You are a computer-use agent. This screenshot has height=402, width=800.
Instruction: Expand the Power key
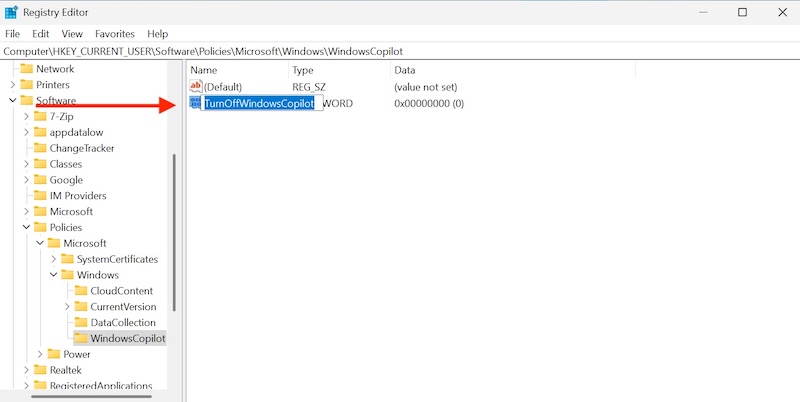point(40,354)
